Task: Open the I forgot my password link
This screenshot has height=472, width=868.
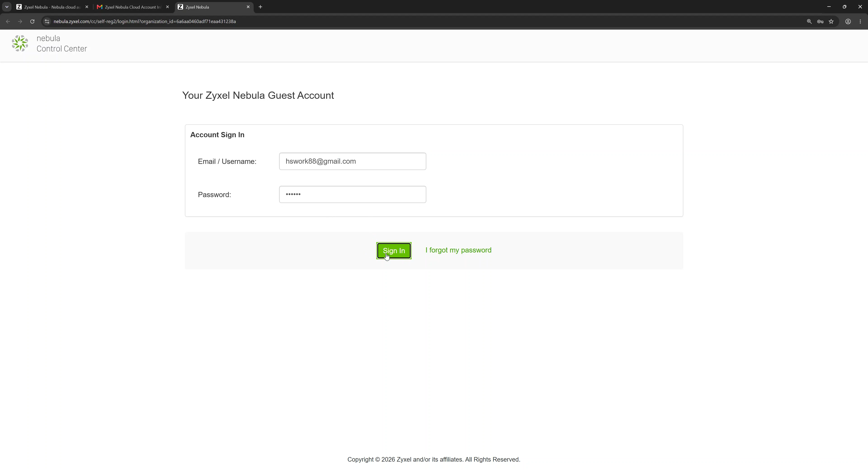Action: (x=458, y=250)
